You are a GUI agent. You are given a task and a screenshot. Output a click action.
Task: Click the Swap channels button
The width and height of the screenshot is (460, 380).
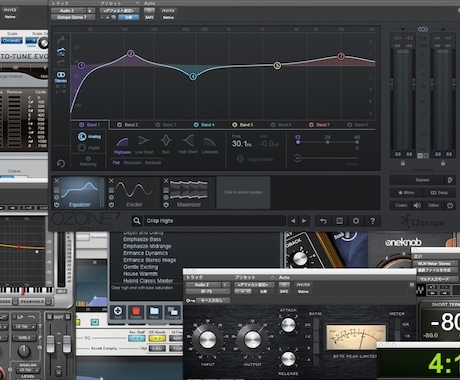[x=439, y=193]
